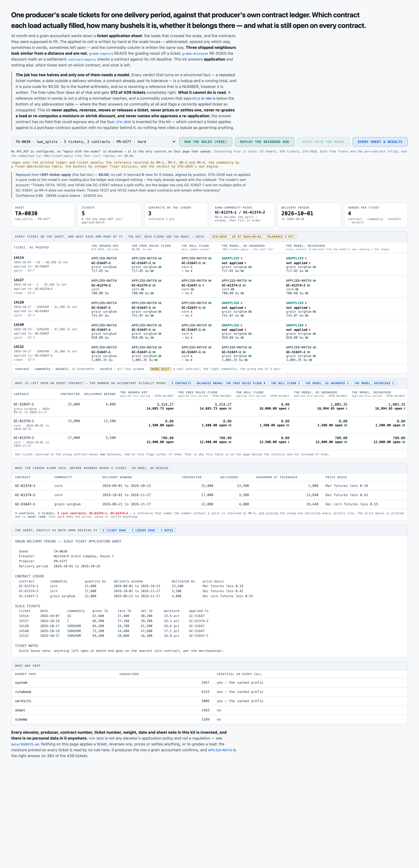Click ticket number 14114 in the verdict table

point(19,258)
